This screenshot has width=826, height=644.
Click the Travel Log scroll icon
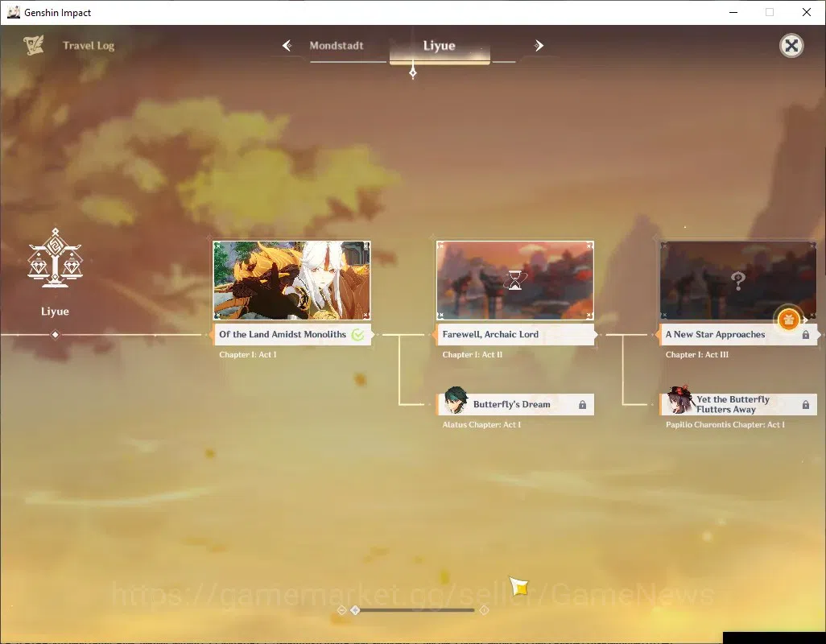pos(34,45)
